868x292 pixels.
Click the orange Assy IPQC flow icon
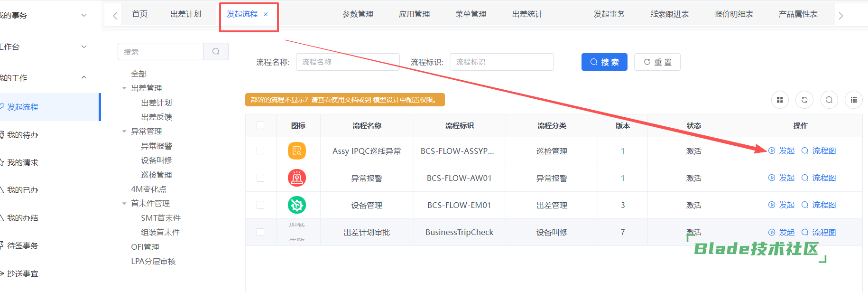[x=296, y=151]
